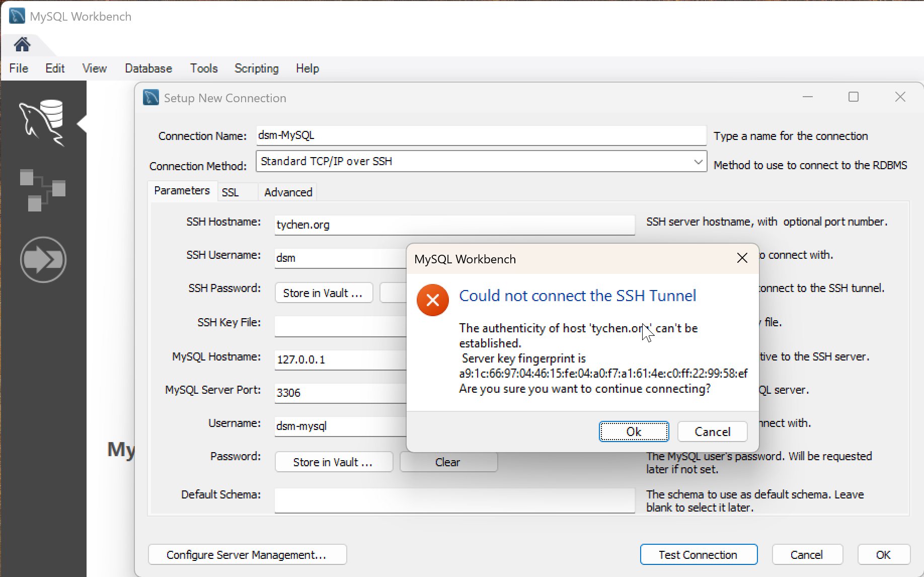Click the Test Connection button
The width and height of the screenshot is (924, 577).
pos(698,555)
